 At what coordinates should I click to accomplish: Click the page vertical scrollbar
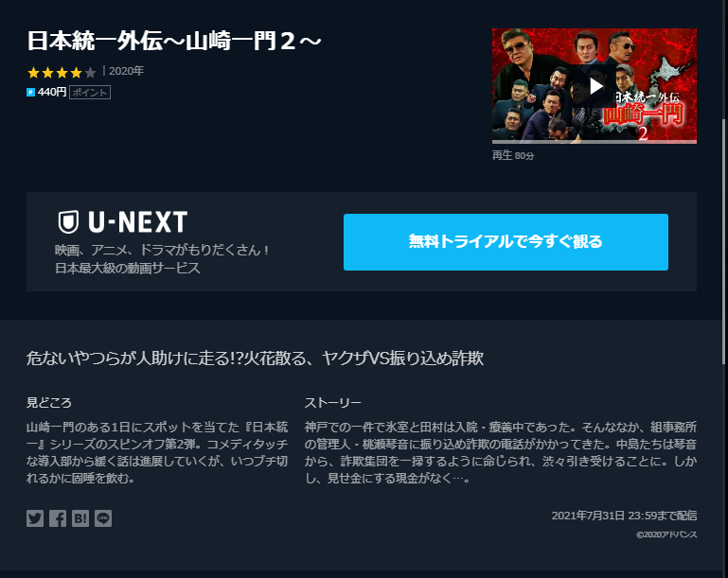(725, 241)
